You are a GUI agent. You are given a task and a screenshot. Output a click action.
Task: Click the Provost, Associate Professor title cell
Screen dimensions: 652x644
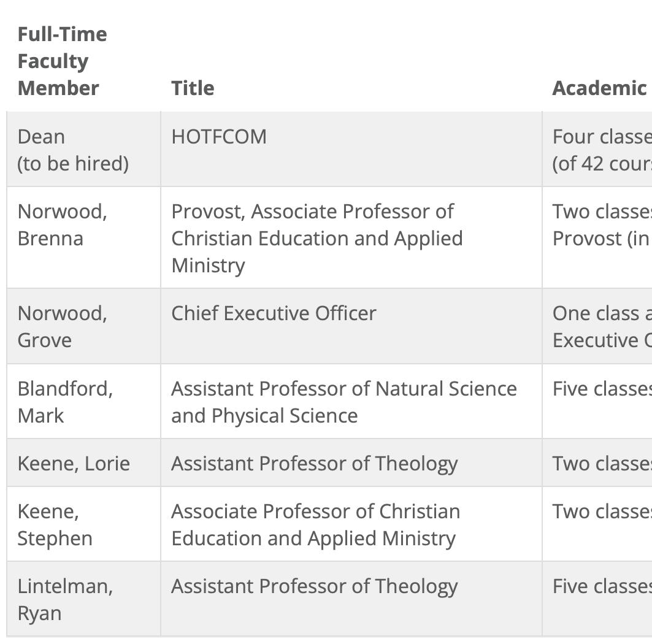pos(316,238)
